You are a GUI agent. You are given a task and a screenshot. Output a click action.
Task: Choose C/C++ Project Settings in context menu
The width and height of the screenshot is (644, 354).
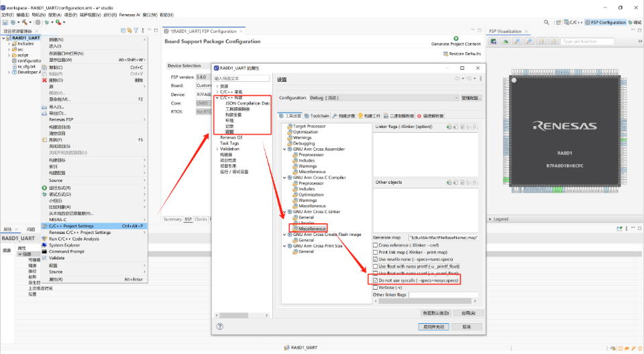point(94,226)
